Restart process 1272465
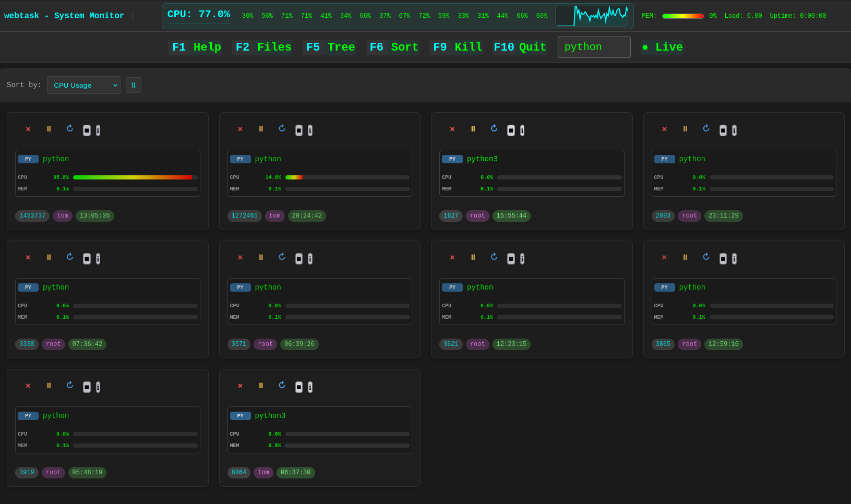 282,128
